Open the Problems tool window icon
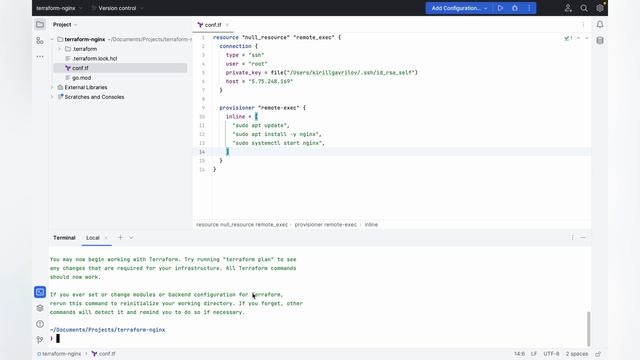 40,324
